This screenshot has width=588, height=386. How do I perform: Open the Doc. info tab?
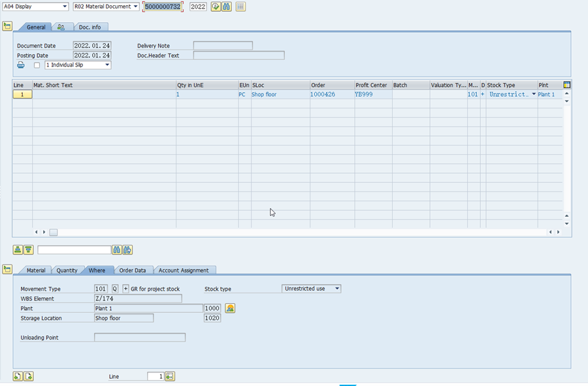(90, 27)
